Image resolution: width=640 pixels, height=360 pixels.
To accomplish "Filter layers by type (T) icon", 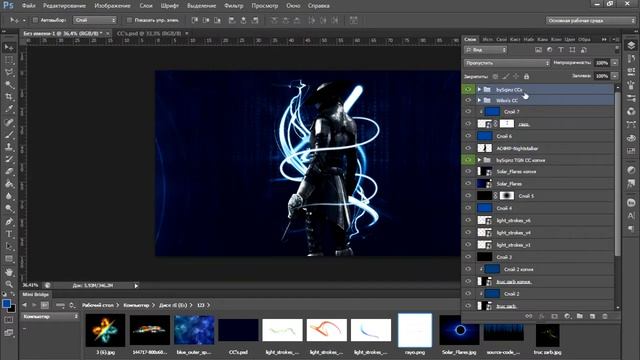I will coord(561,50).
